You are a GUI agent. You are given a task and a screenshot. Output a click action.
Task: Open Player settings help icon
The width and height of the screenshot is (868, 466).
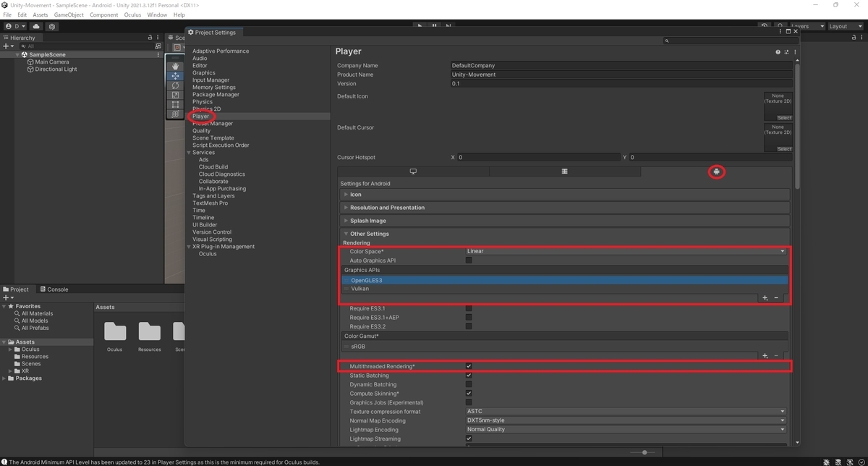[x=778, y=52]
